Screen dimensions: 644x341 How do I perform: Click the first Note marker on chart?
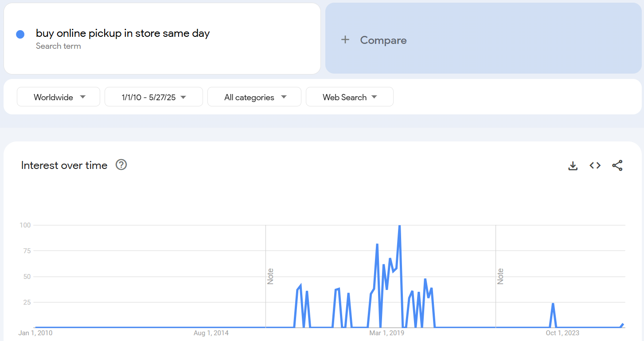tap(270, 276)
